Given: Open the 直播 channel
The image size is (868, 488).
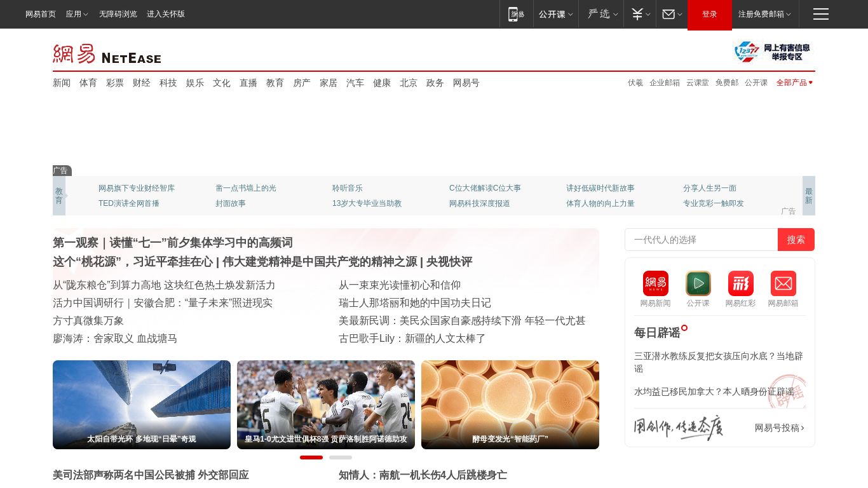Looking at the screenshot, I should click(x=248, y=83).
